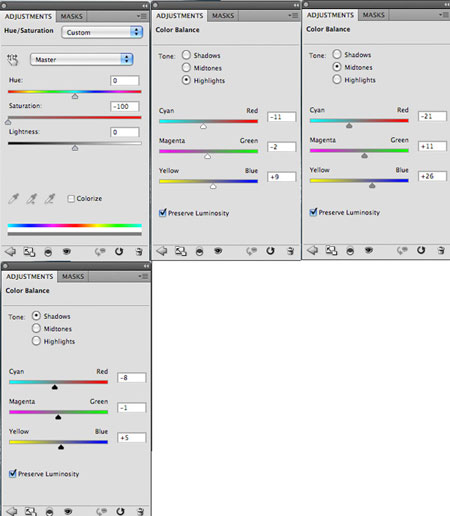Select Shadows radio in the Midtones-selected panel

click(337, 54)
